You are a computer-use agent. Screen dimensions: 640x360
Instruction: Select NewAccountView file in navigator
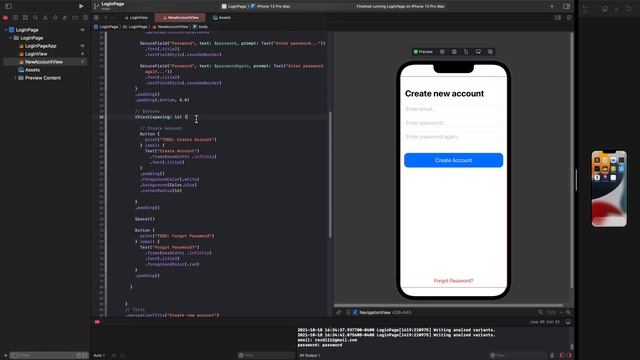(x=44, y=62)
